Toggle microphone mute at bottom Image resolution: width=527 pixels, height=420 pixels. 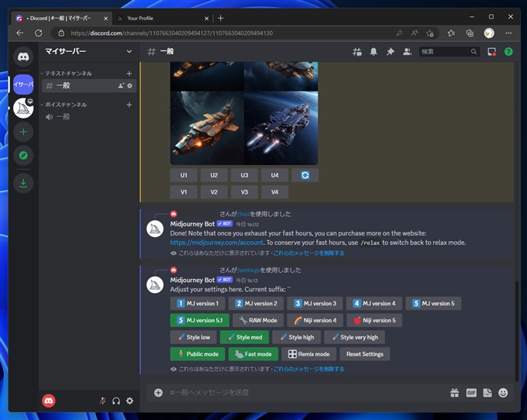[102, 401]
